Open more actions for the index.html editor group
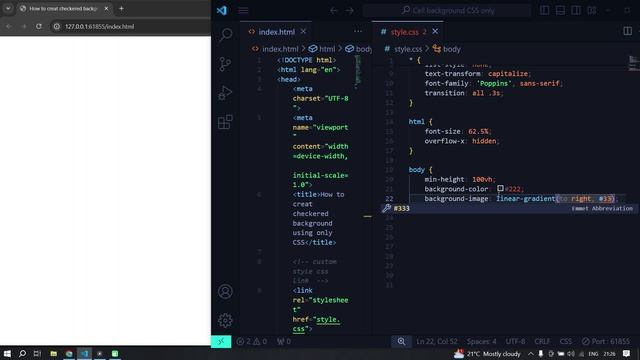Viewport: 640px width, 360px height. pyautogui.click(x=358, y=31)
